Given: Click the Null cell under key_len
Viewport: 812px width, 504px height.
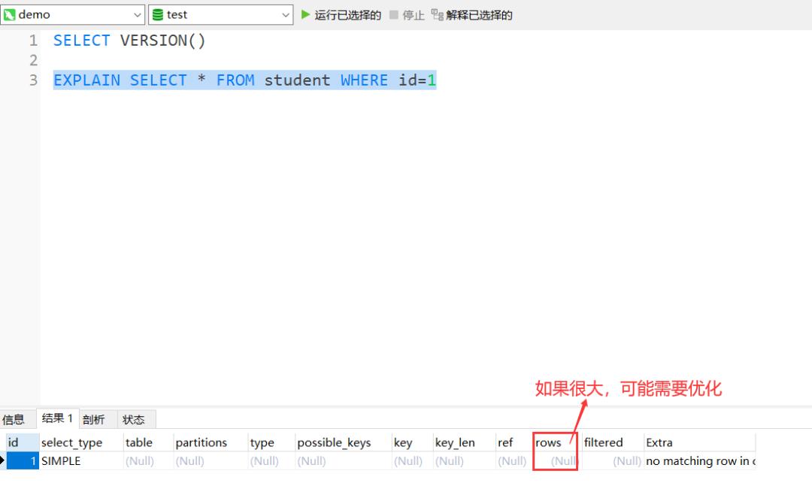Looking at the screenshot, I should pyautogui.click(x=464, y=460).
